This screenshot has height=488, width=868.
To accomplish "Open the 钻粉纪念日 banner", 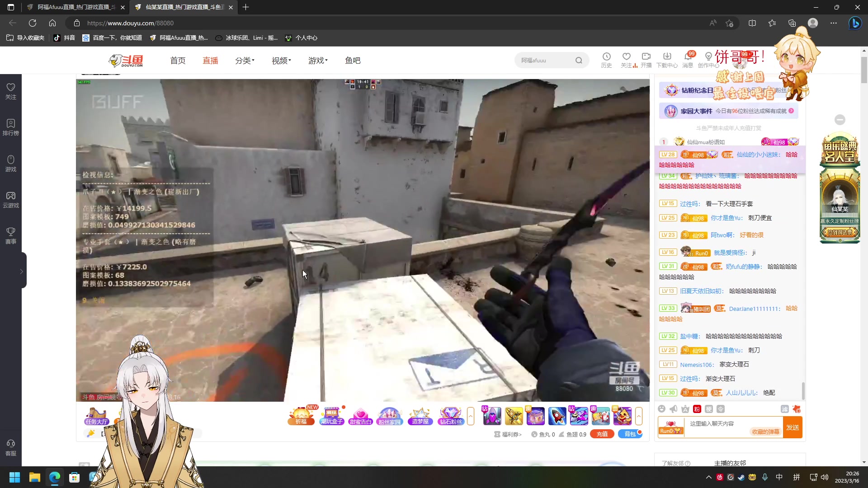I will [728, 90].
